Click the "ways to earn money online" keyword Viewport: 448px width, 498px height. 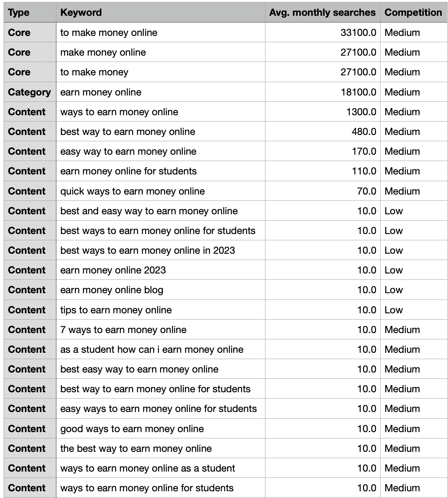[x=119, y=112]
